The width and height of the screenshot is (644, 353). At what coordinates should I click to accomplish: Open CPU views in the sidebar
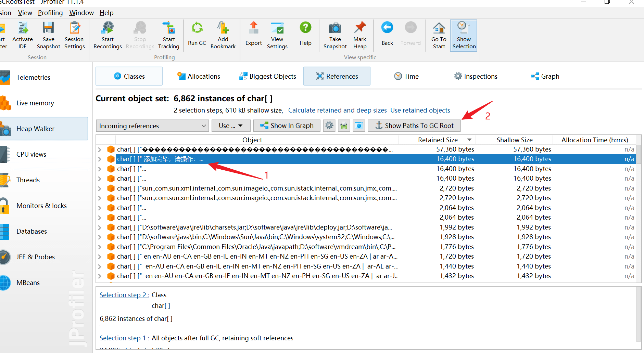[31, 154]
